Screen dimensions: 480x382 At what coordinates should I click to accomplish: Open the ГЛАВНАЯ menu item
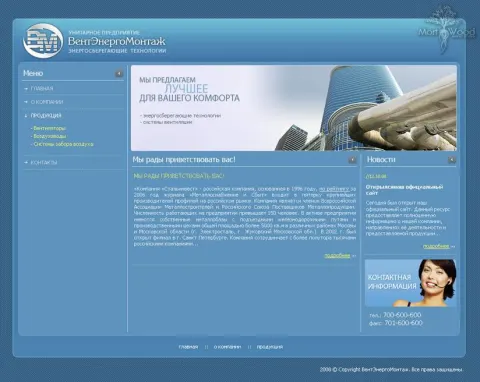[x=42, y=89]
